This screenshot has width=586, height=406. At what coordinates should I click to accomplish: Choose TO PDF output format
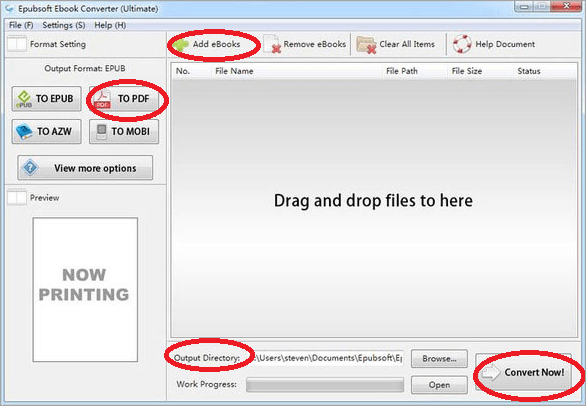tap(124, 99)
